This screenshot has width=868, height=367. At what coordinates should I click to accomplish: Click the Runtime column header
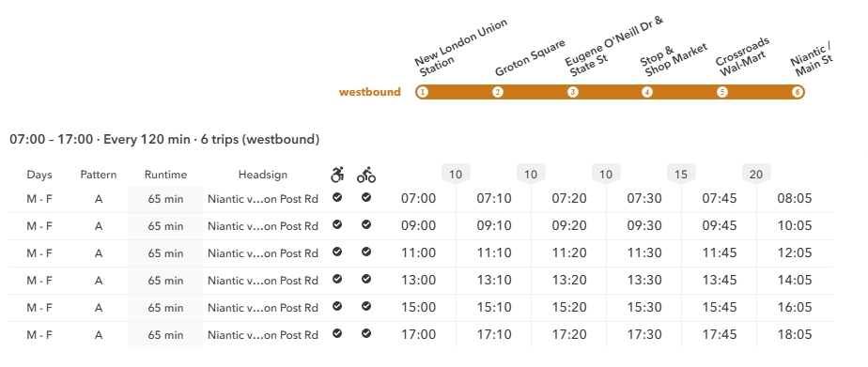pos(165,175)
